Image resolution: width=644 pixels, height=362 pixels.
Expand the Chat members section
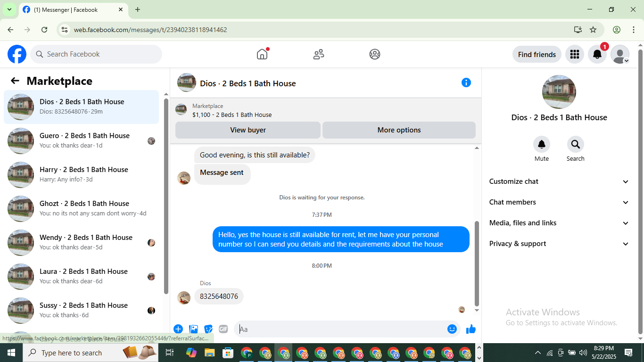(559, 202)
